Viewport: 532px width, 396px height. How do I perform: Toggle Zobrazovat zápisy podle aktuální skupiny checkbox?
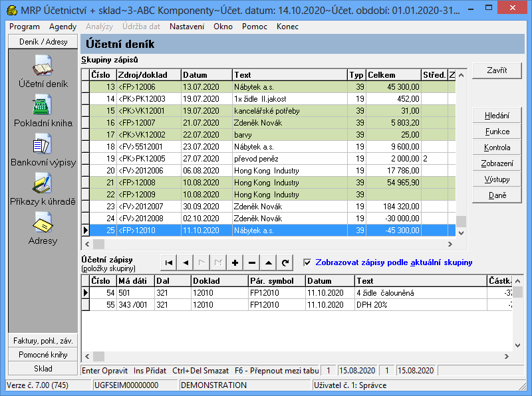pyautogui.click(x=307, y=262)
